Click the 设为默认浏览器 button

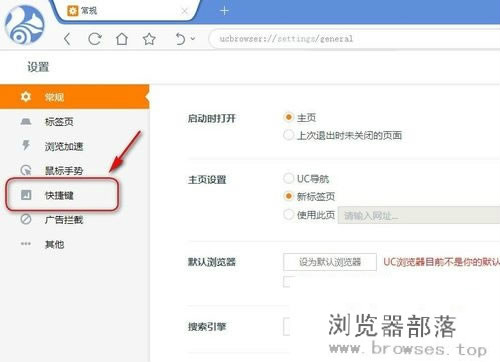tap(330, 262)
